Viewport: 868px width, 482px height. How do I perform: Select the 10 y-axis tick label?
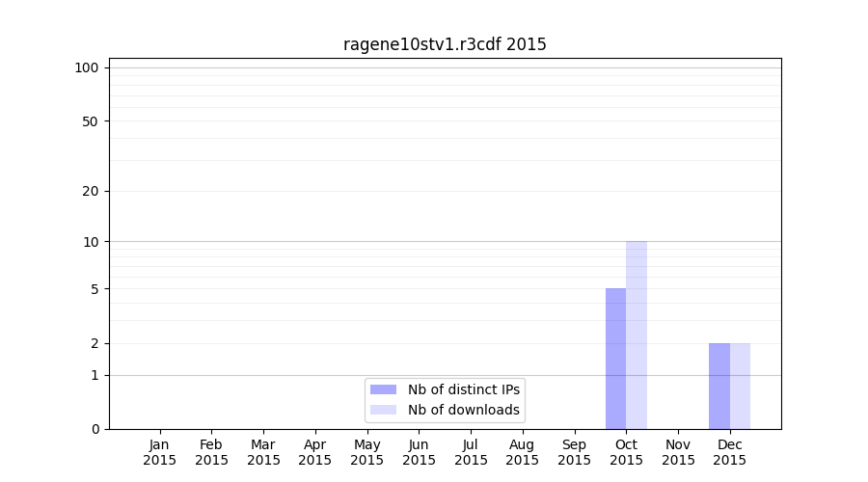click(90, 242)
